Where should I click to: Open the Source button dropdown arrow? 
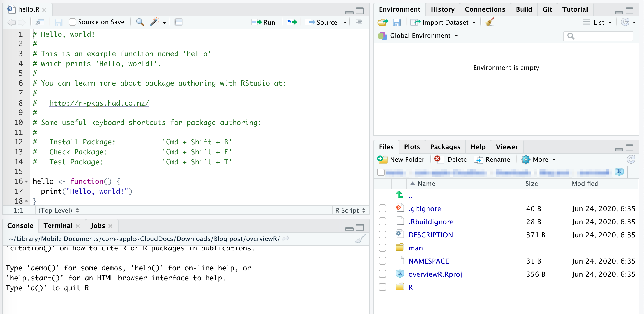tap(345, 23)
